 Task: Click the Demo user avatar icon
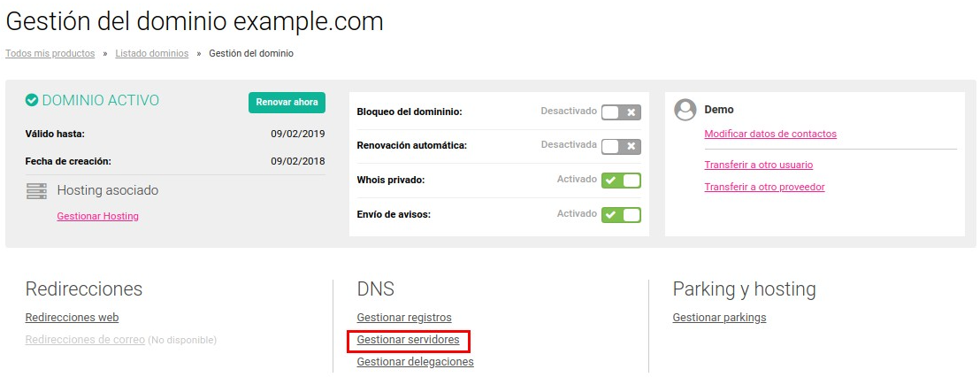(x=685, y=110)
